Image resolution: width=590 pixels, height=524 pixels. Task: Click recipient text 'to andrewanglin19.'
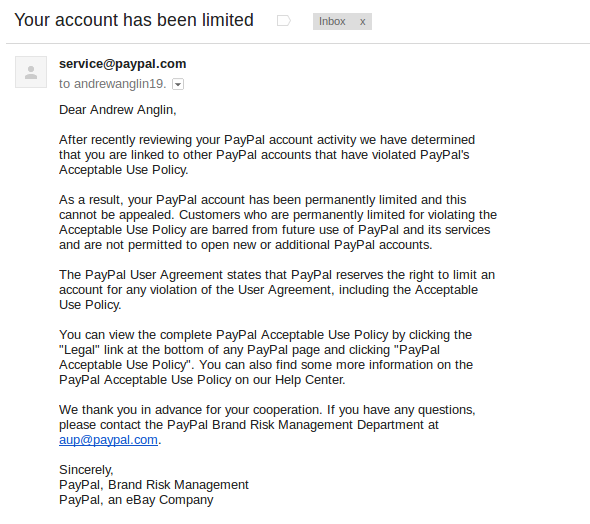[x=113, y=84]
